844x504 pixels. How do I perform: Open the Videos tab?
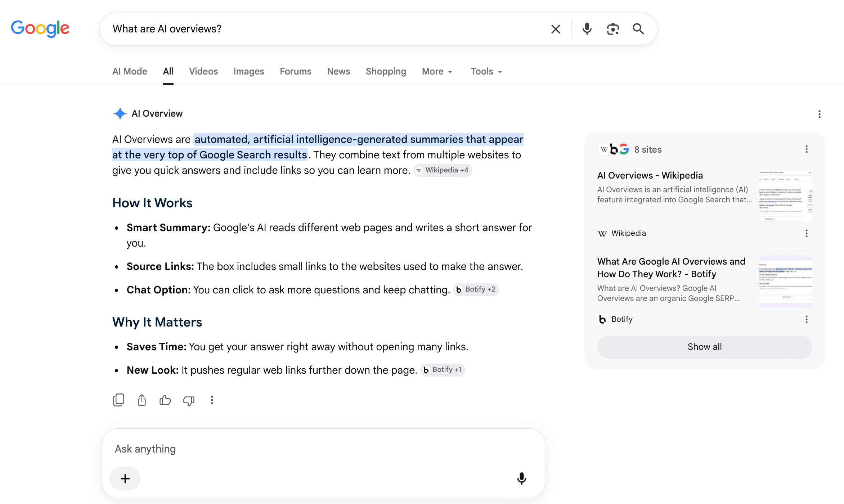(203, 71)
